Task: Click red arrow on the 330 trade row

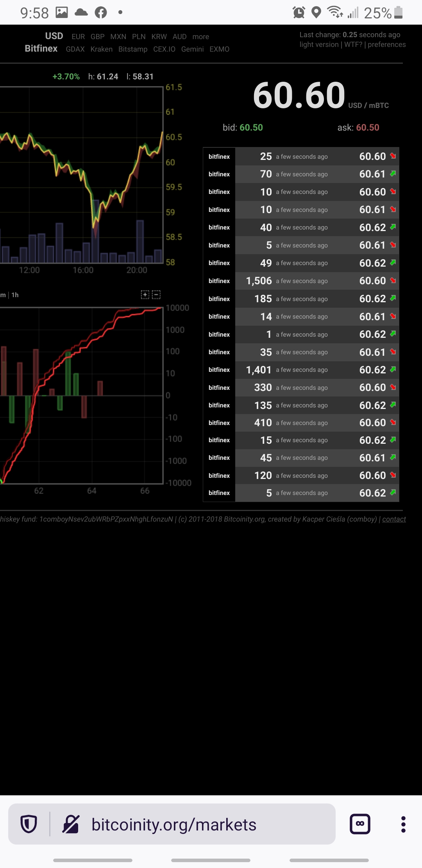Action: [393, 387]
